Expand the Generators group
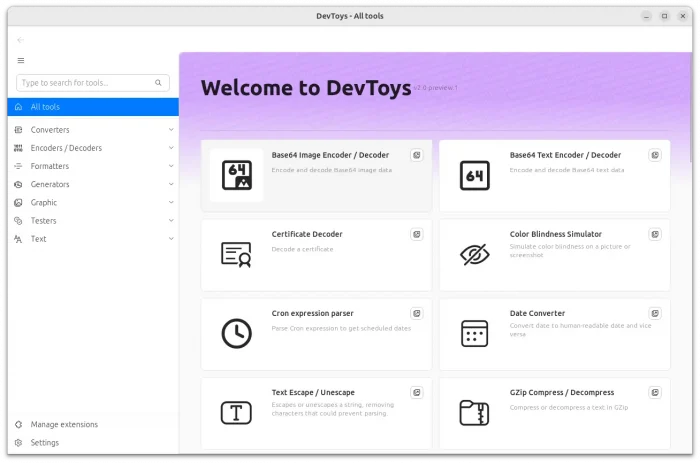 (x=171, y=184)
